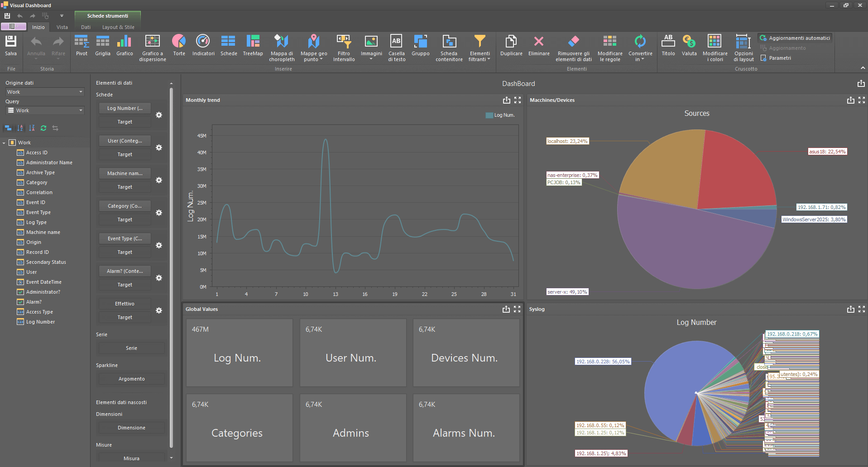Select the Event DateTime field
Viewport: 868px width, 467px height.
pyautogui.click(x=43, y=282)
